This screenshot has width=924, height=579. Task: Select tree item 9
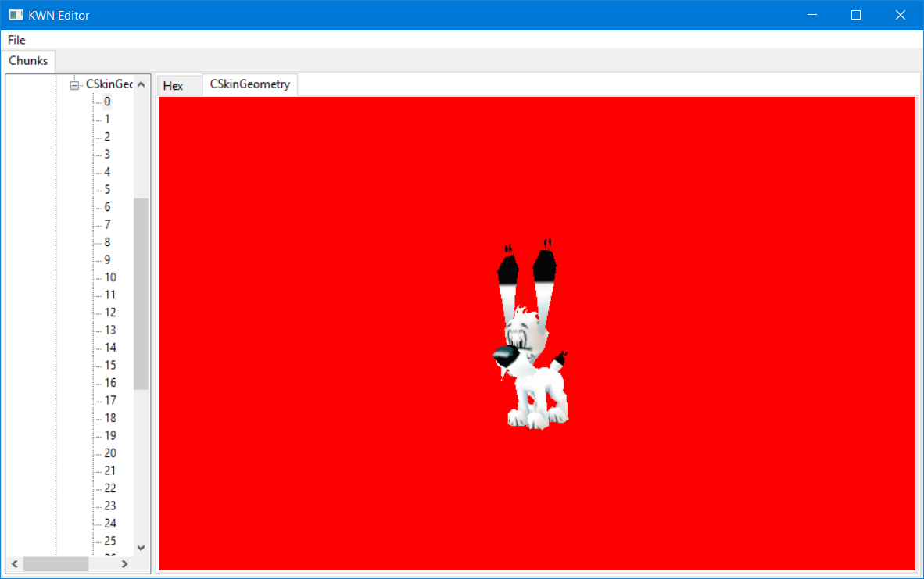tap(107, 260)
